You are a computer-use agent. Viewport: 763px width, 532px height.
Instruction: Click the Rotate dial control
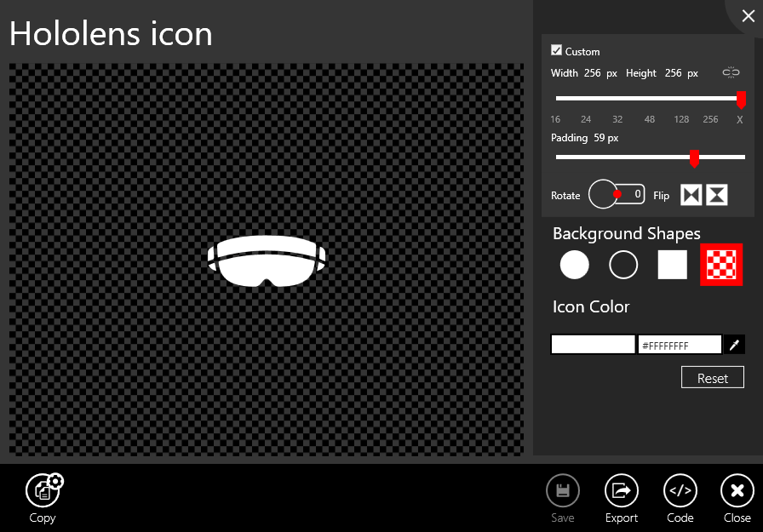[603, 194]
